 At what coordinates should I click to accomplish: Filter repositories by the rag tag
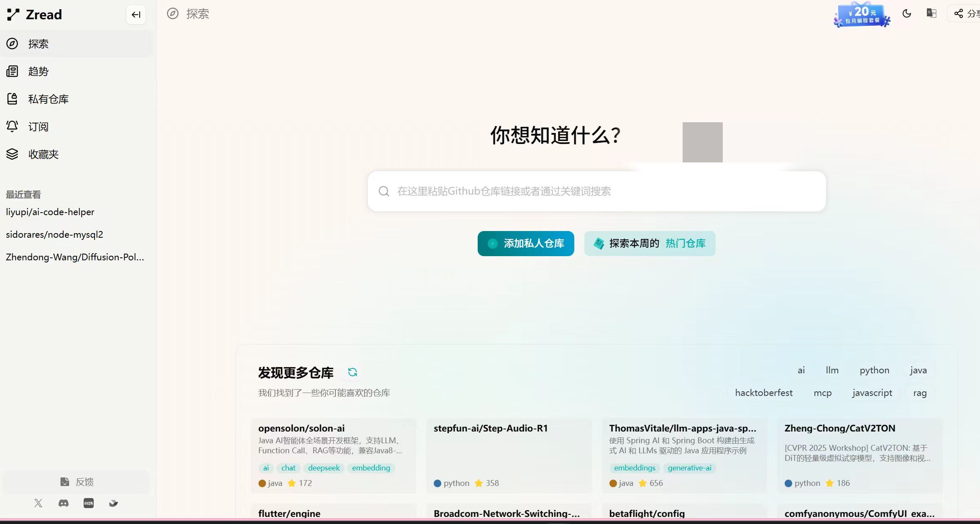click(919, 393)
